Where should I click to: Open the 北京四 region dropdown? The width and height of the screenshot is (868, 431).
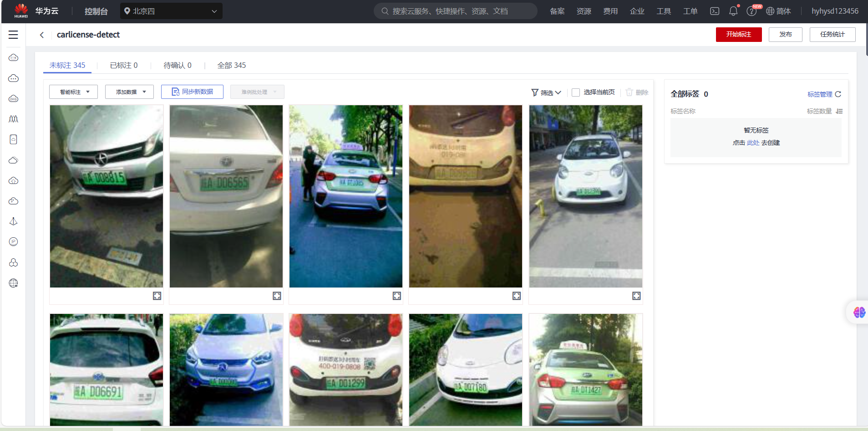pyautogui.click(x=171, y=11)
